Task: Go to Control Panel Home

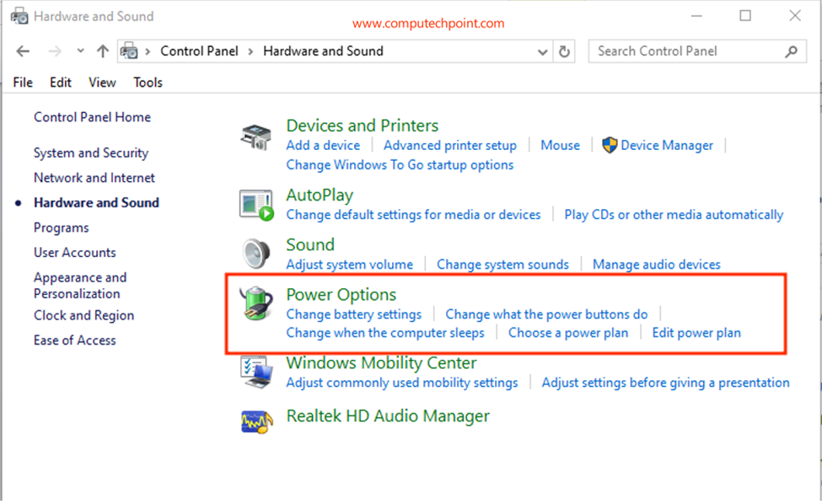Action: tap(92, 117)
